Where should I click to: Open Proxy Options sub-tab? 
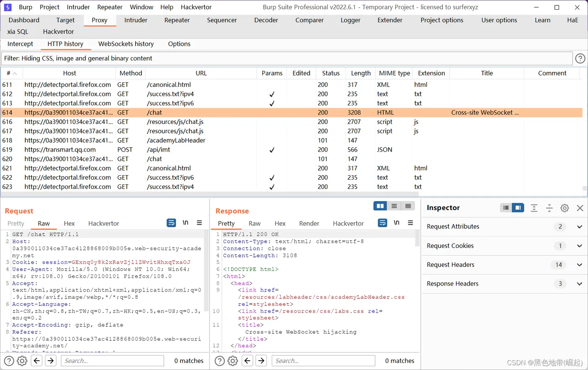tap(179, 44)
